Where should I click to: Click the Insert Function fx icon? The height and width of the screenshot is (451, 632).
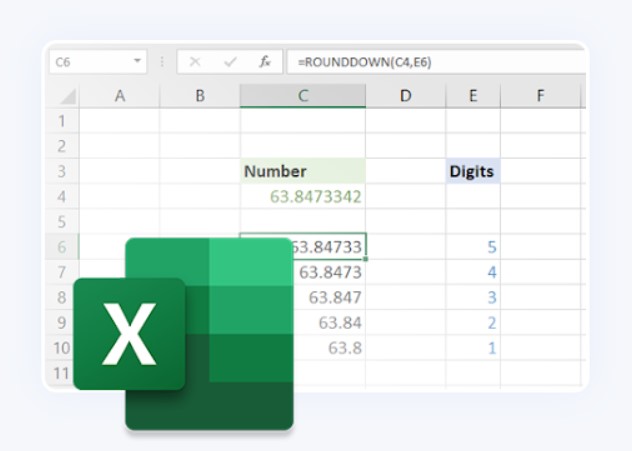[x=265, y=62]
